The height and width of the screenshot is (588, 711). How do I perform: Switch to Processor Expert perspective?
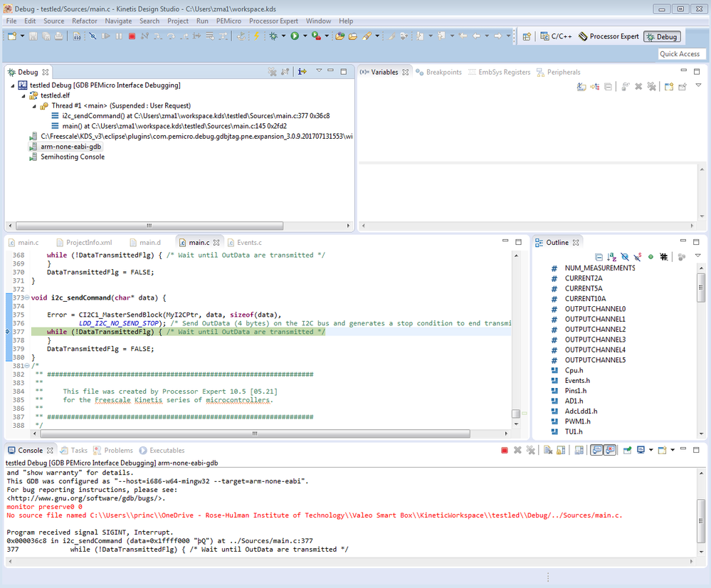[609, 37]
